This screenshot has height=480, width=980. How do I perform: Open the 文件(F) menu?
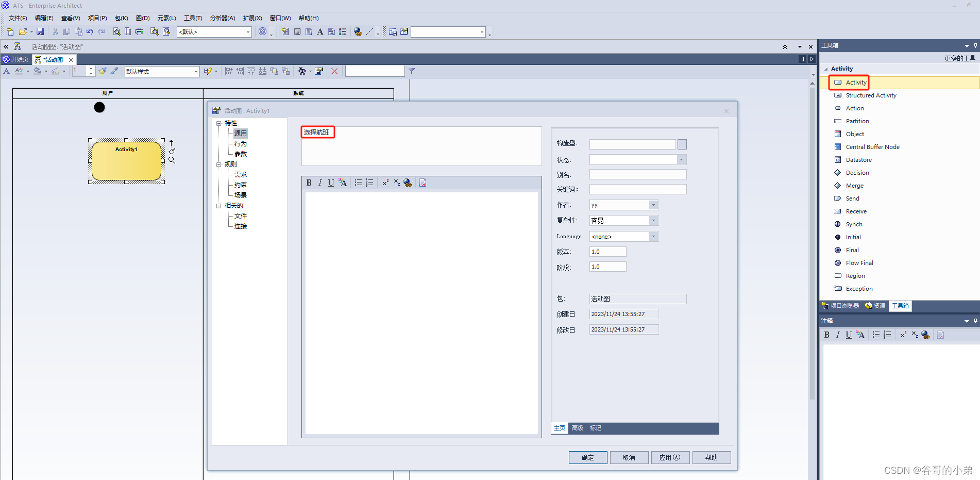[x=18, y=18]
